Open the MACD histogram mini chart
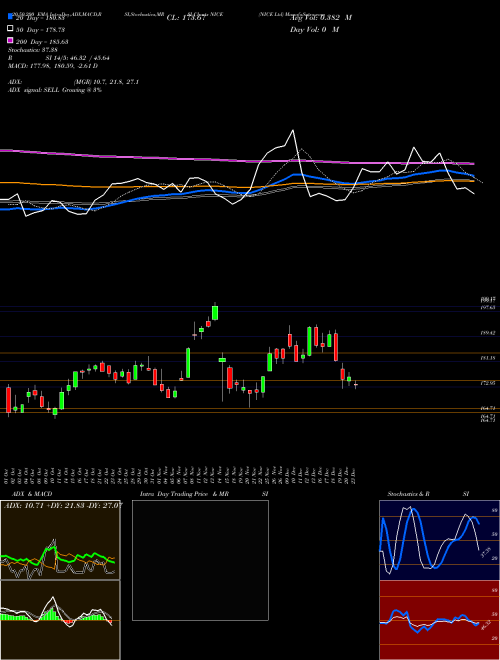Screen dimensions: 500x660 click(60, 620)
